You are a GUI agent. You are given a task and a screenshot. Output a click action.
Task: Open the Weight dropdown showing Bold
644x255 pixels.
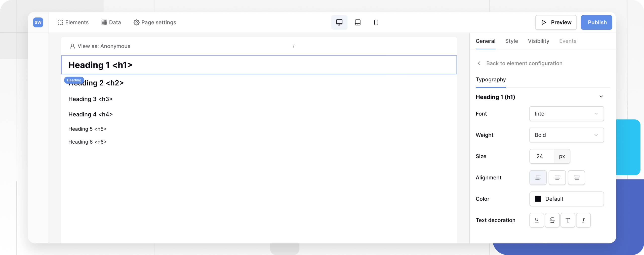pos(566,135)
